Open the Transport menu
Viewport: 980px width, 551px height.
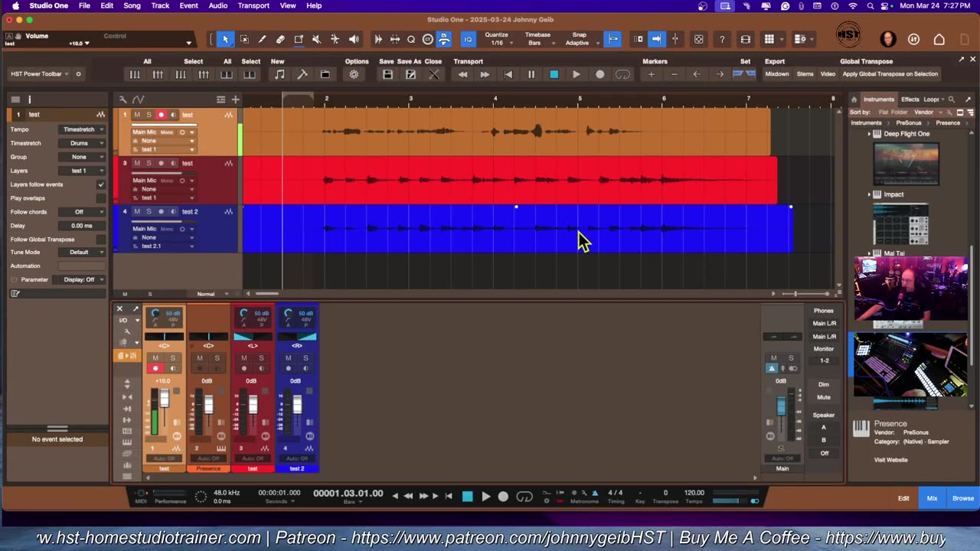(253, 5)
